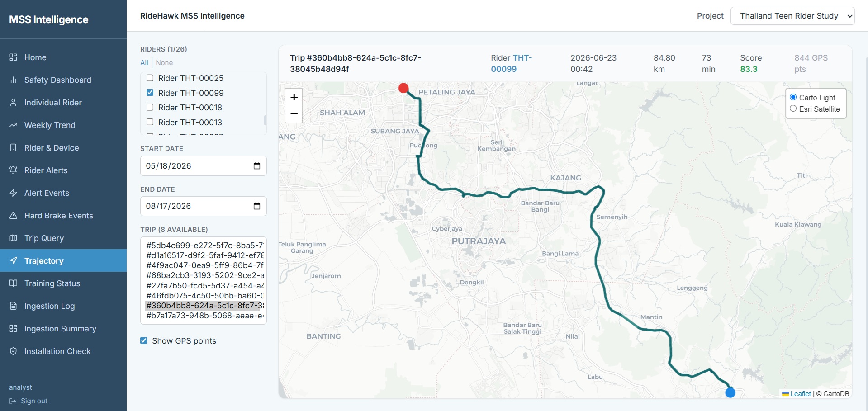Screen dimensions: 868x411
Task: Click the Rider & Device phone icon
Action: coord(13,148)
